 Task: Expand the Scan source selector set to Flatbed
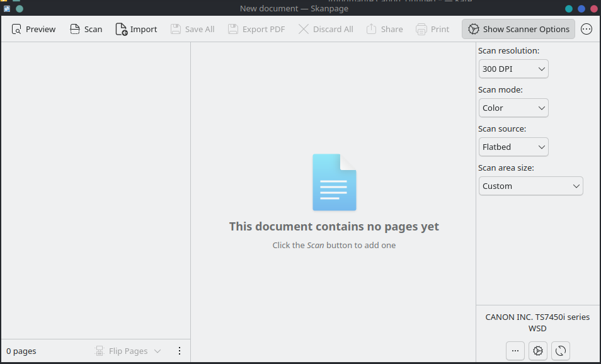(x=513, y=147)
